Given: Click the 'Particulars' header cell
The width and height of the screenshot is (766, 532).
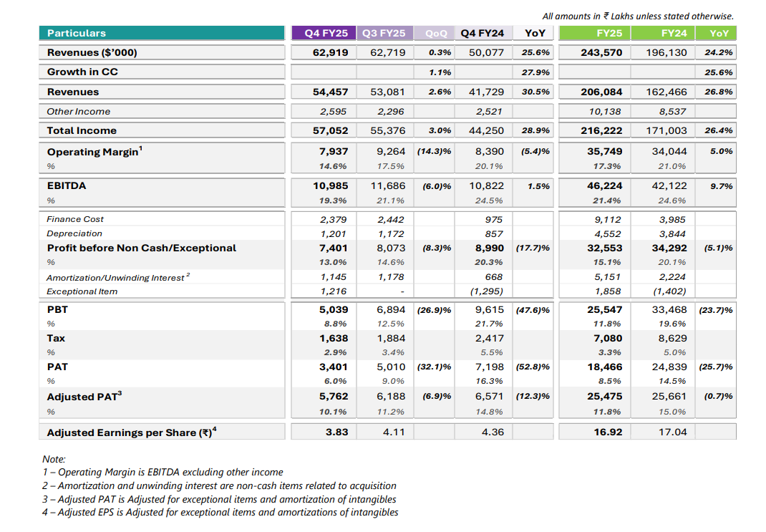Looking at the screenshot, I should click(162, 33).
